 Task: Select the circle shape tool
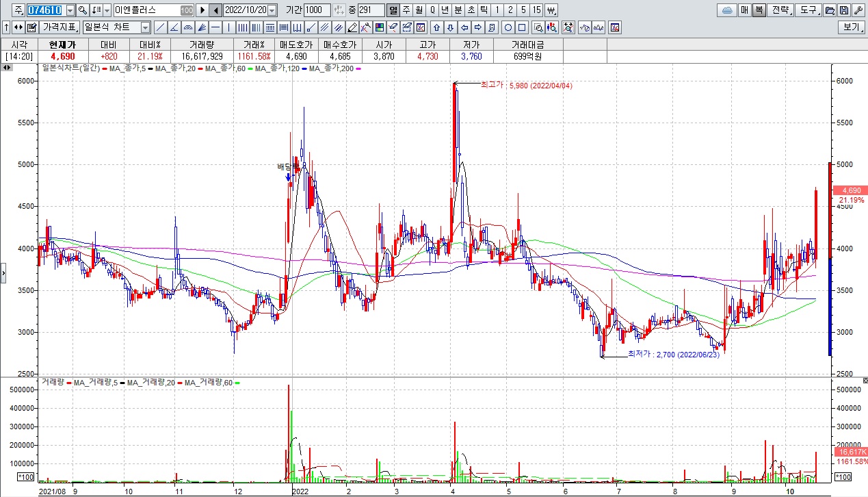tap(508, 27)
